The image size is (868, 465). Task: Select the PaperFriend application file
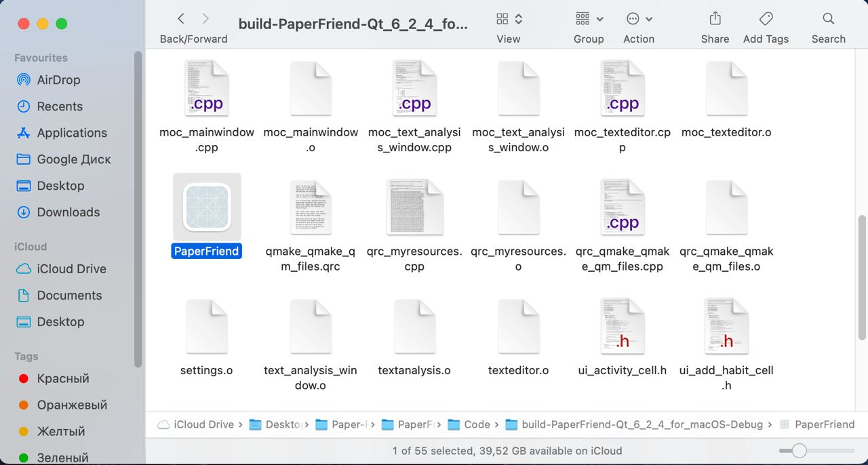coord(207,207)
